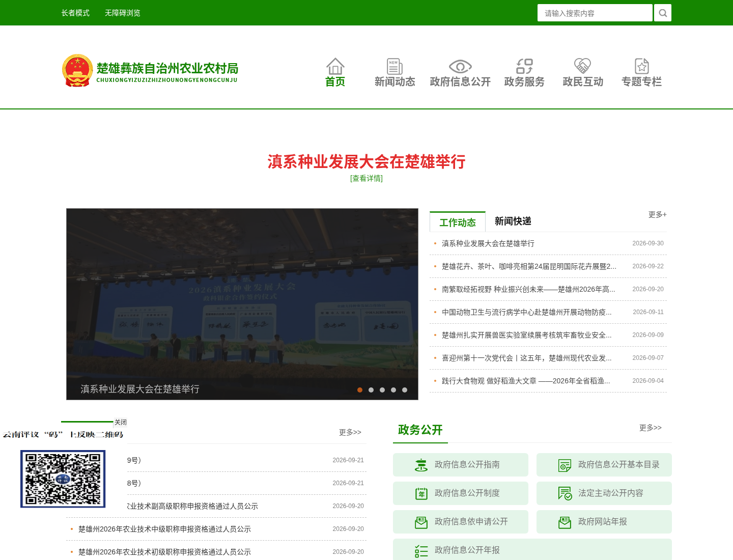733x560 pixels.
Task: Select the 工作动态 tab
Action: pos(458,222)
